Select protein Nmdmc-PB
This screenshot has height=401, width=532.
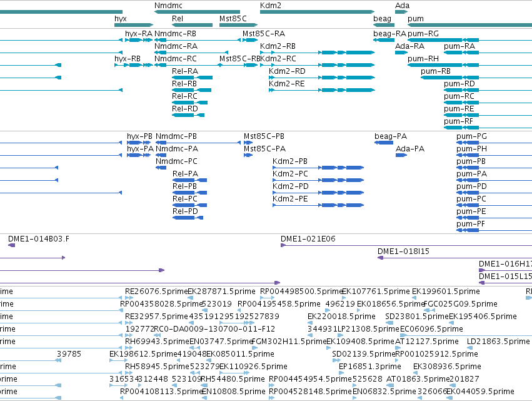point(176,136)
